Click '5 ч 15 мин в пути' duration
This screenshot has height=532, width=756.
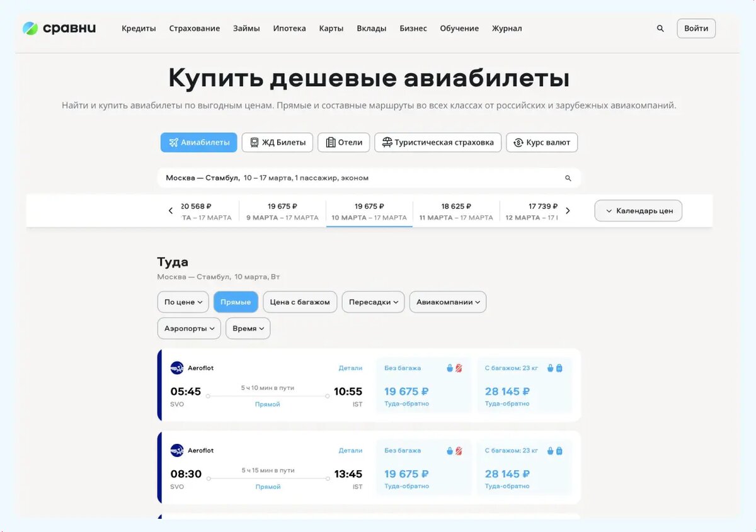point(268,470)
